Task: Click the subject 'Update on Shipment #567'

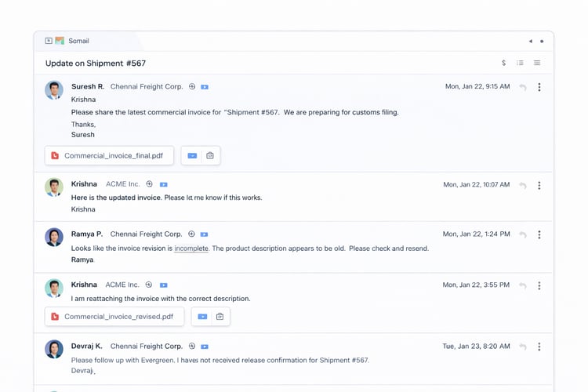Action: coord(95,63)
